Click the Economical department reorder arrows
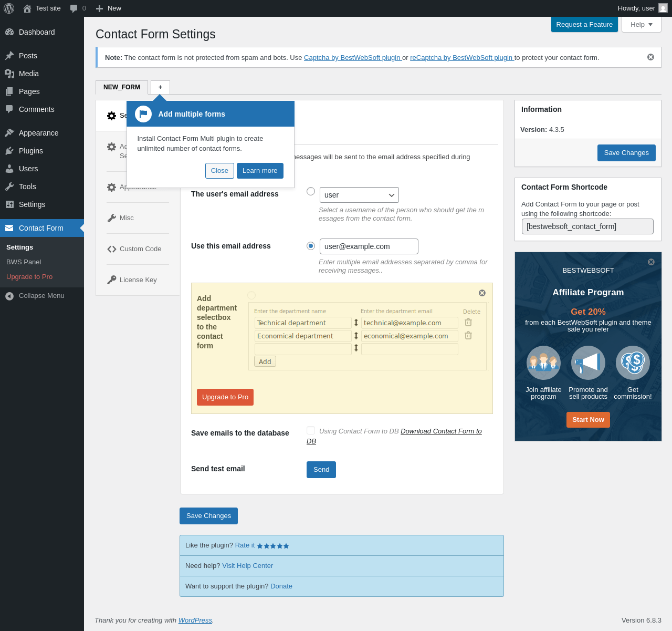 pyautogui.click(x=356, y=336)
